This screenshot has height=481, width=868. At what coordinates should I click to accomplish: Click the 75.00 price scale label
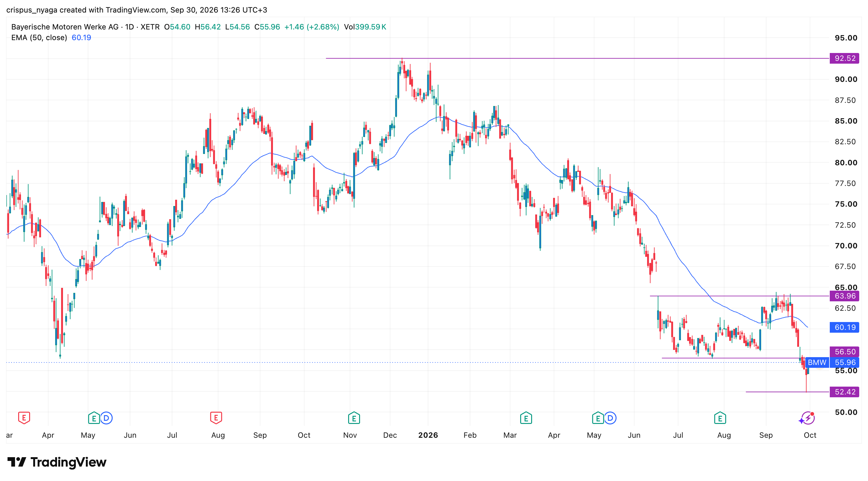point(846,204)
